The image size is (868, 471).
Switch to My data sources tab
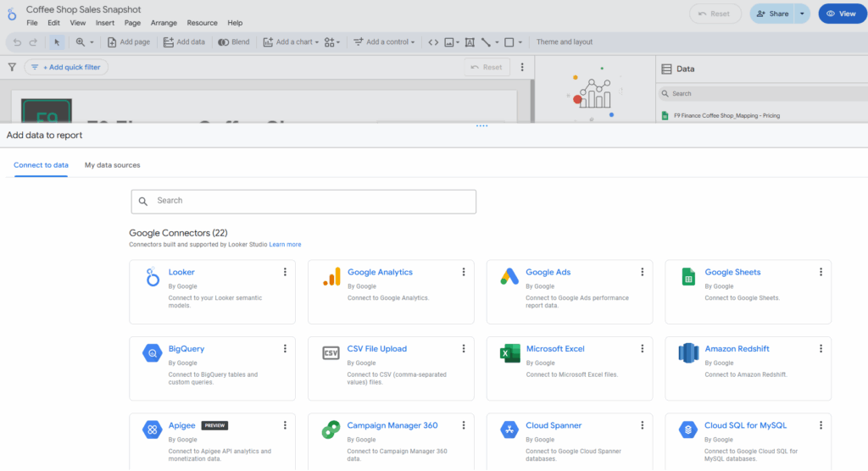tap(113, 165)
